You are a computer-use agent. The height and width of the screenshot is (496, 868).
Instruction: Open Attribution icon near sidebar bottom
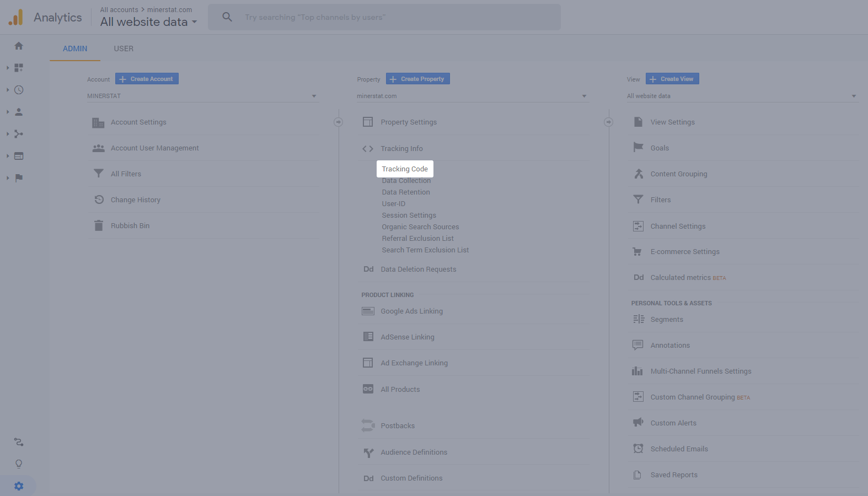[x=19, y=442]
